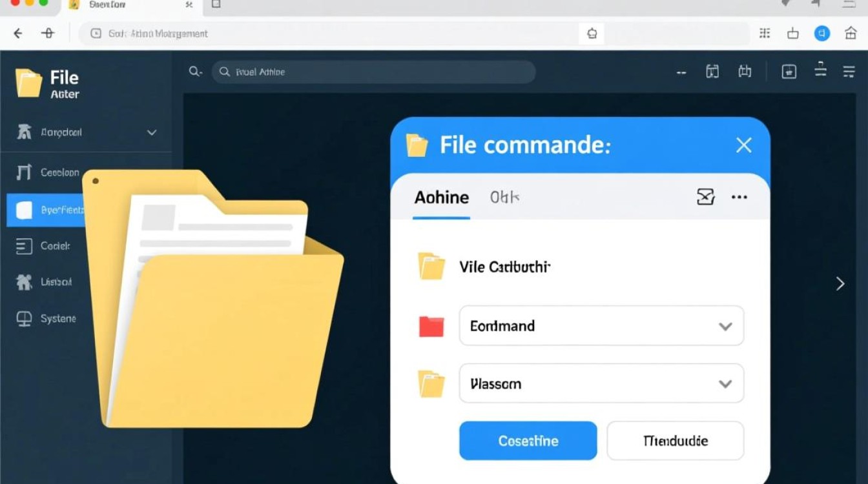Open the hamburger menu in app toolbar

(x=849, y=72)
